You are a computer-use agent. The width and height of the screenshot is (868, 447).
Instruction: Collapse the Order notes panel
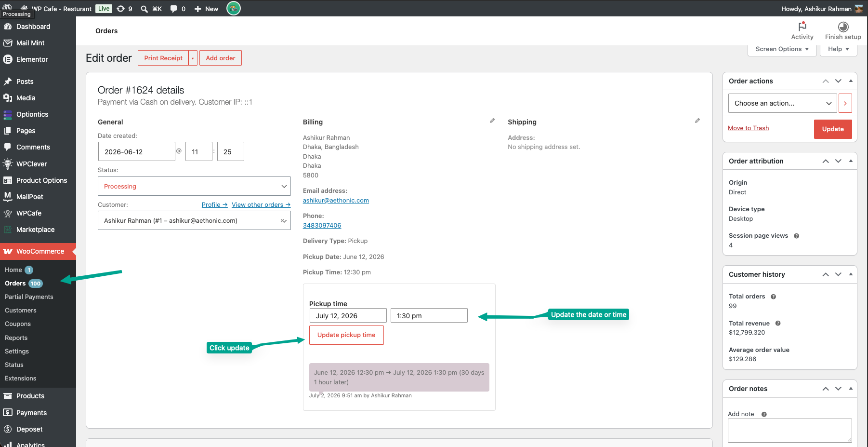pyautogui.click(x=851, y=389)
